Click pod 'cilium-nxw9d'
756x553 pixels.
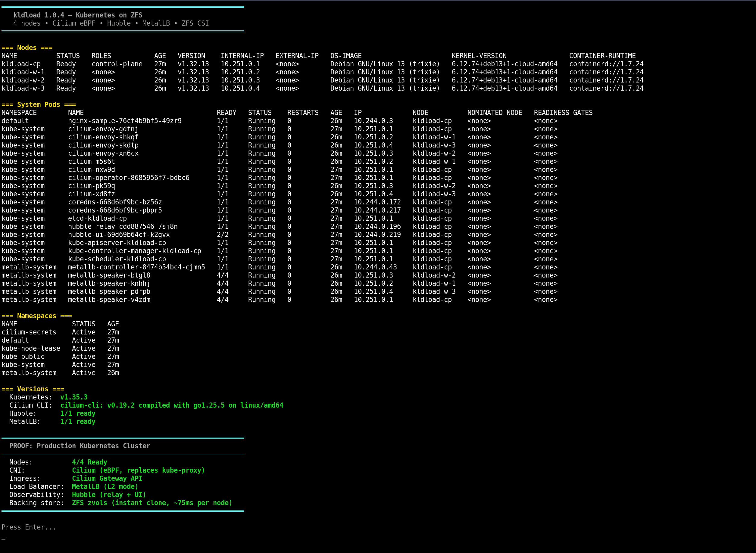click(x=92, y=170)
